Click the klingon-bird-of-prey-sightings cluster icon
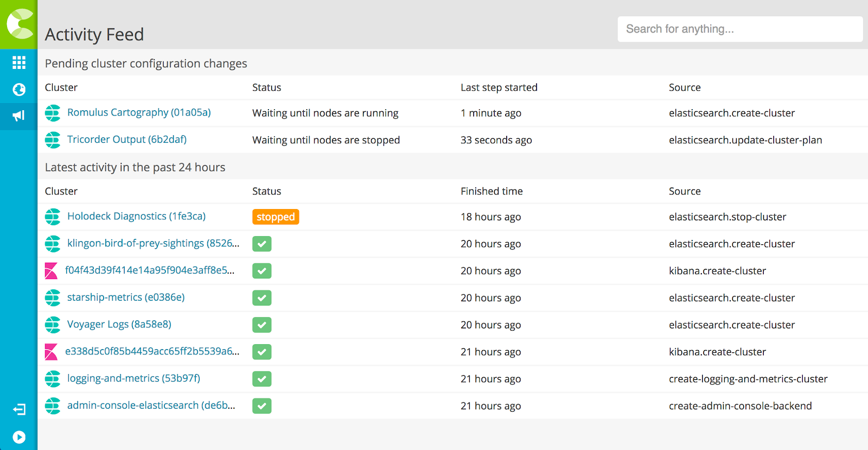This screenshot has width=868, height=450. click(x=53, y=244)
